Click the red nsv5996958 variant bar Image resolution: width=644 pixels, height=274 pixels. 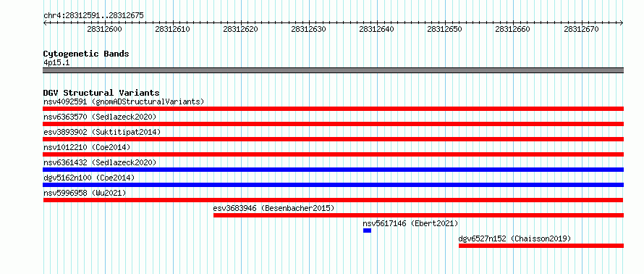click(x=333, y=200)
